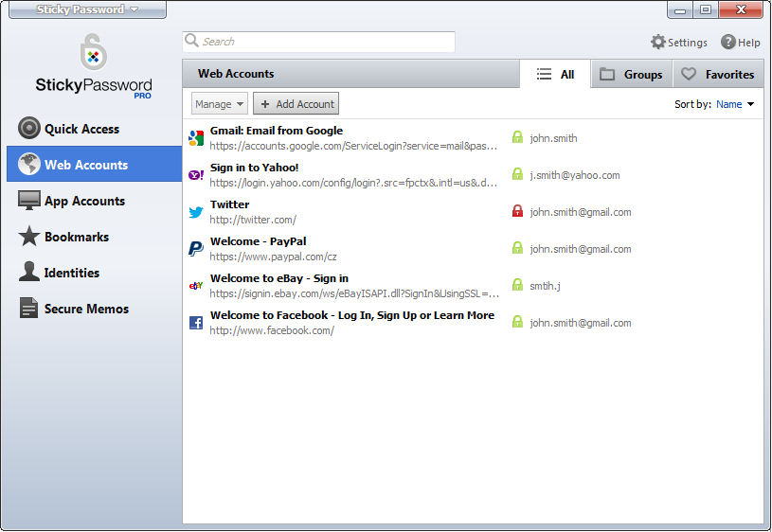This screenshot has width=772, height=532.
Task: Open Secure Memos section
Action: [94, 308]
